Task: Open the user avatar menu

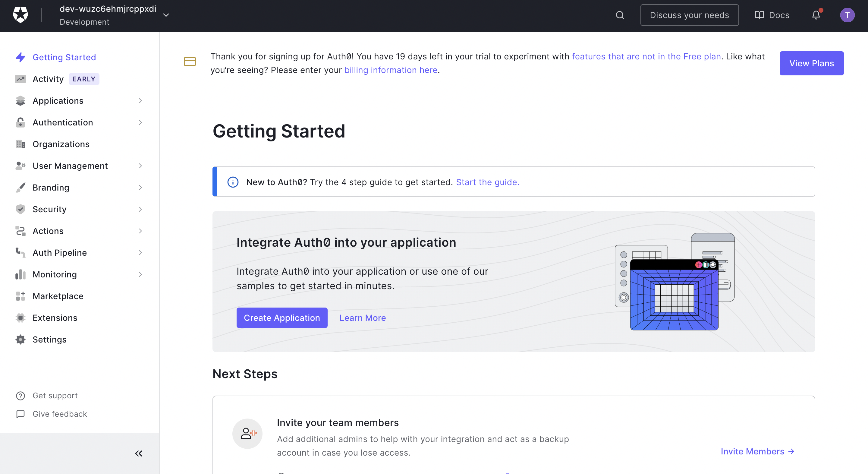Action: coord(847,15)
